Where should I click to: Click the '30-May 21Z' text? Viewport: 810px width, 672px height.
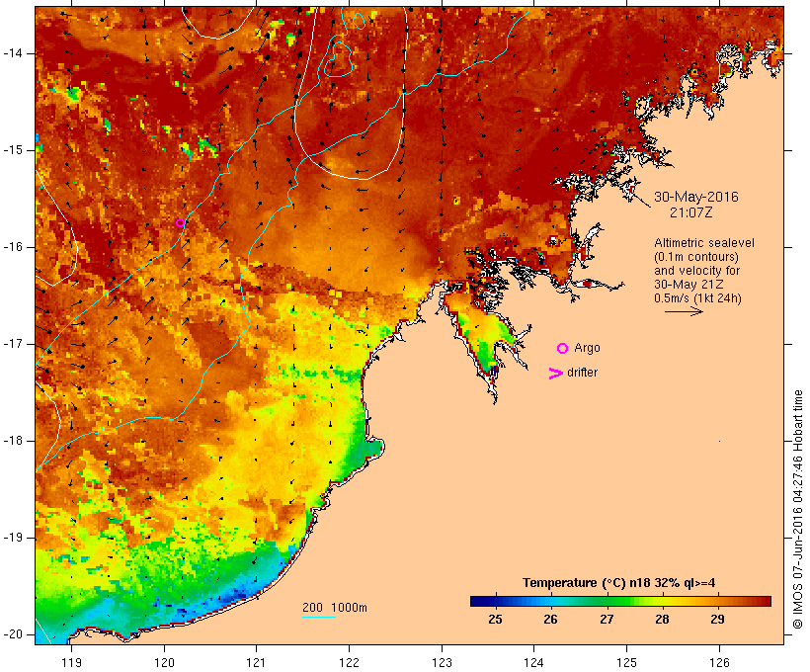coord(688,285)
